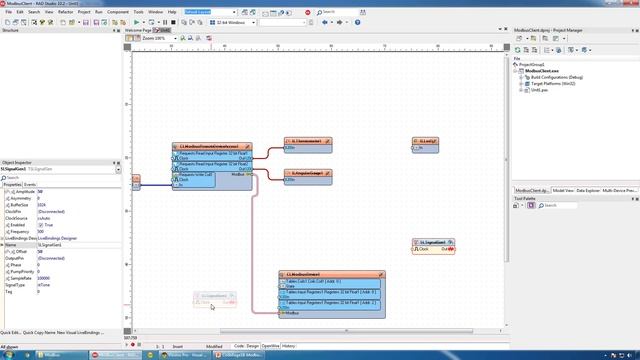640x360 pixels.
Task: Collapse the ModbusClient.exe project node
Action: (515, 71)
